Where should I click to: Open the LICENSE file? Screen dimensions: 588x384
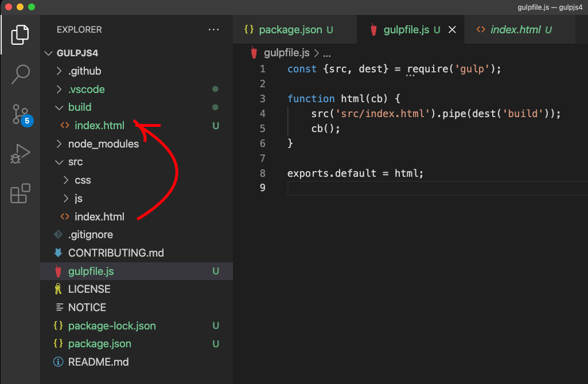(x=137, y=289)
